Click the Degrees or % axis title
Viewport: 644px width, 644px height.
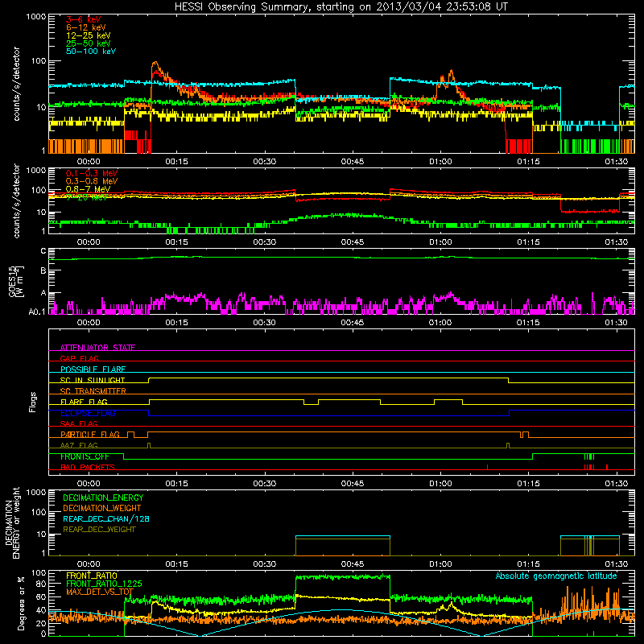21,603
